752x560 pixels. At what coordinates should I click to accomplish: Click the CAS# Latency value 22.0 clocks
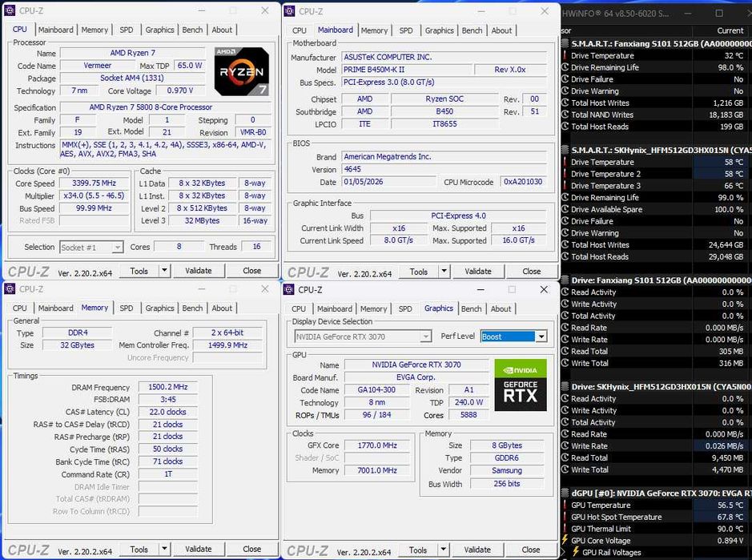167,412
